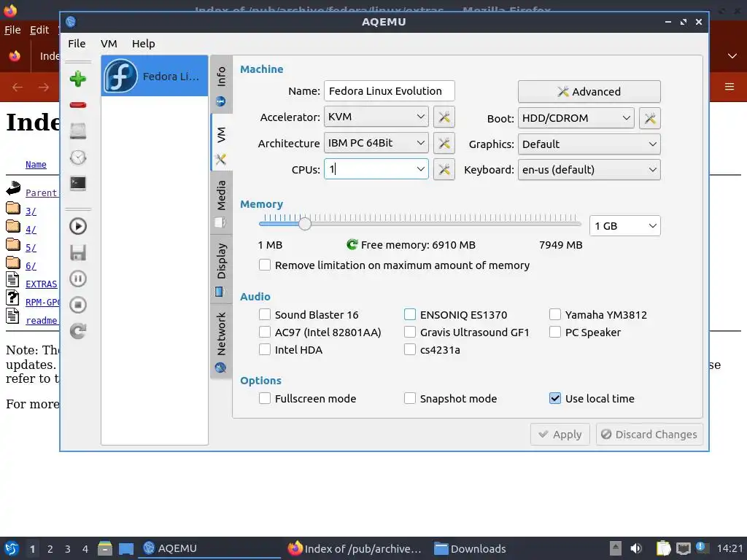
Task: Switch to workspace 3 in the pager
Action: coord(68,549)
